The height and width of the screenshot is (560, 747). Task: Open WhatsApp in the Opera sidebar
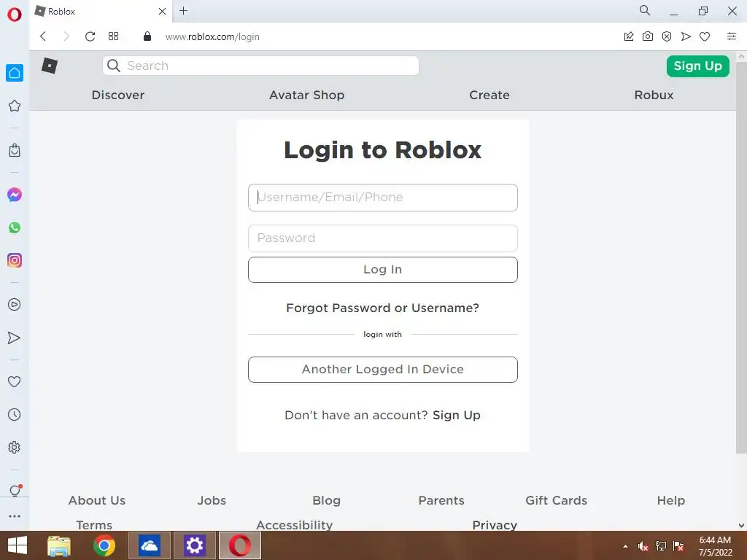15,227
